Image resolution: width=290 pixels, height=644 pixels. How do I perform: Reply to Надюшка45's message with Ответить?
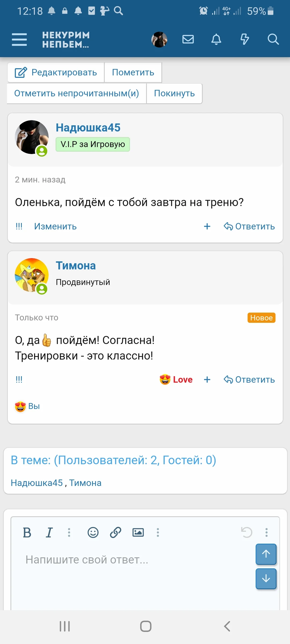click(249, 226)
